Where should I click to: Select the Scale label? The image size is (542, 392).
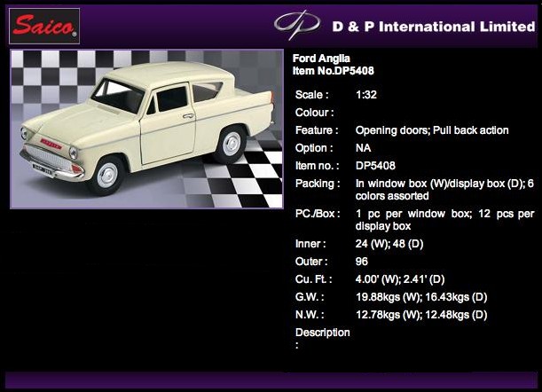pyautogui.click(x=311, y=94)
